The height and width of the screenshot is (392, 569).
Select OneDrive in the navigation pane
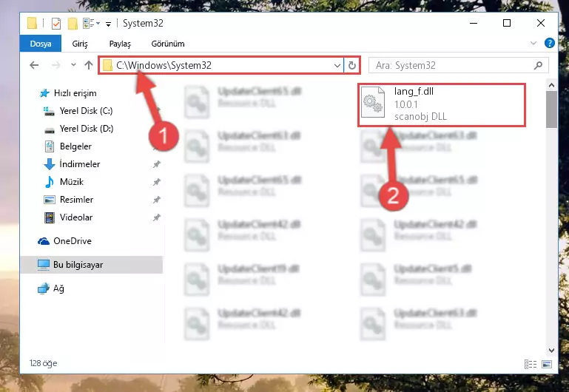click(x=73, y=241)
